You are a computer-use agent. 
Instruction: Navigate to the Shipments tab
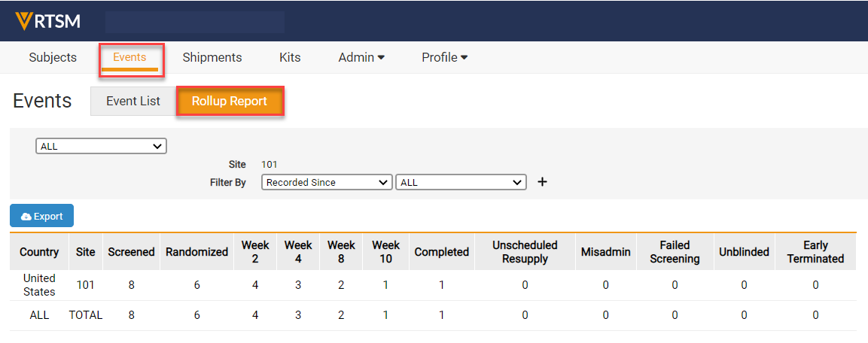click(x=212, y=57)
